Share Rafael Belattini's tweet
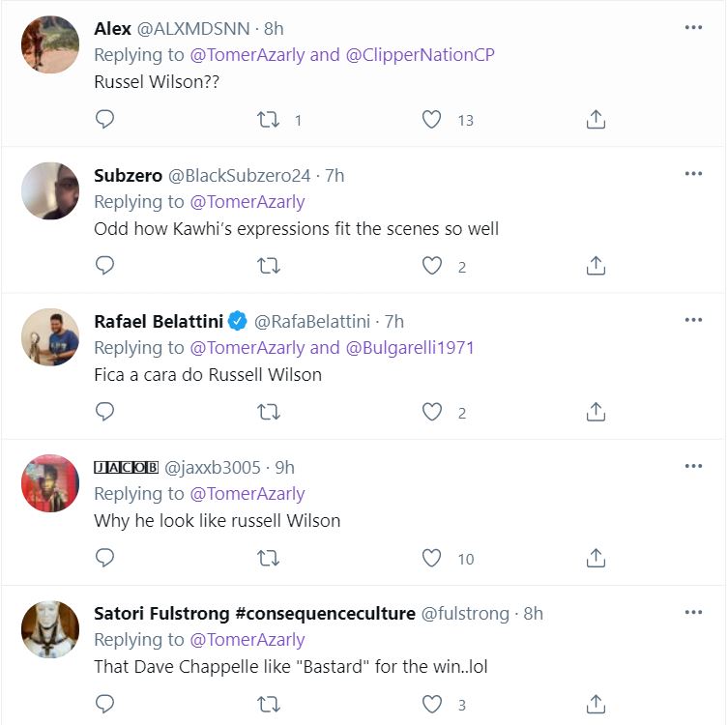 coord(597,412)
